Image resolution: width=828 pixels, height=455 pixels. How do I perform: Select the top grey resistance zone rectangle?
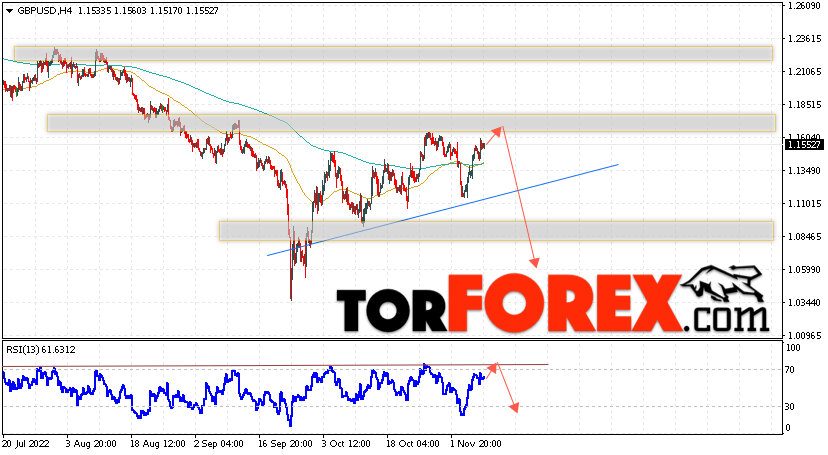point(393,53)
